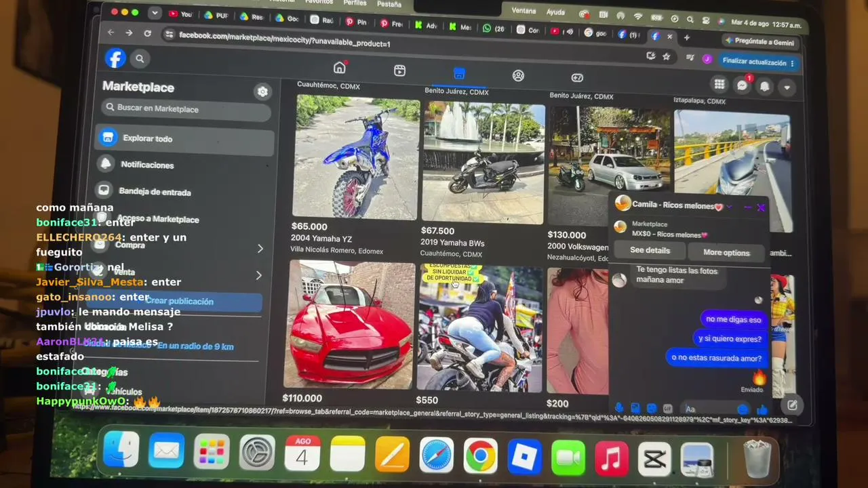Open Finder from the Dock
This screenshot has width=868, height=488.
[x=121, y=449]
